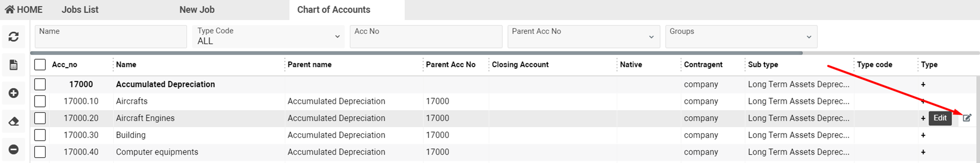Click the Sub type column header
The width and height of the screenshot is (980, 163).
pyautogui.click(x=763, y=65)
